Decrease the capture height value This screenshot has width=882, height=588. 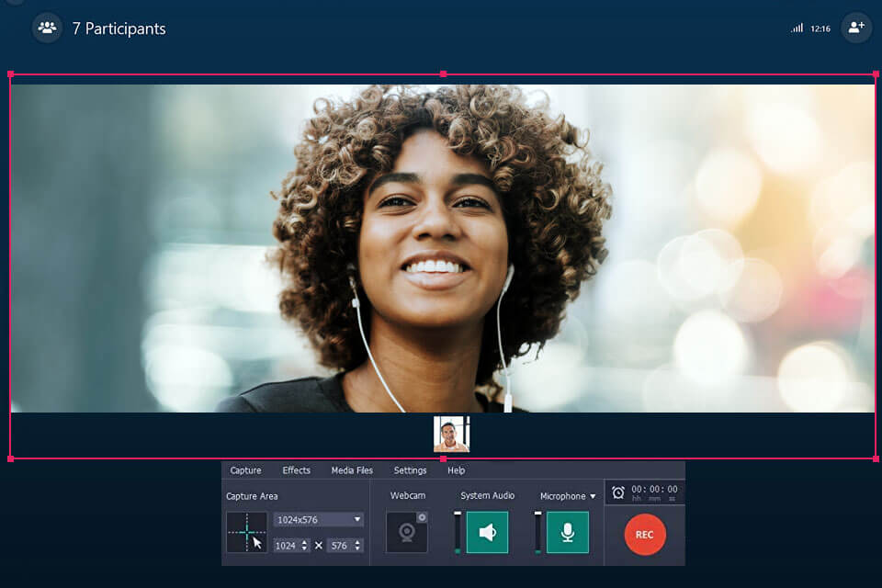357,548
